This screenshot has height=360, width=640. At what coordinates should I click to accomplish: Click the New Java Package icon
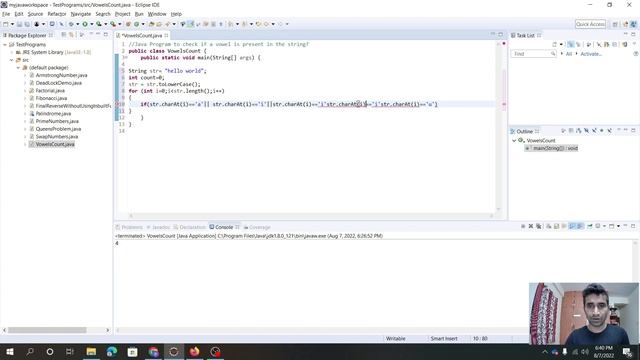click(128, 24)
